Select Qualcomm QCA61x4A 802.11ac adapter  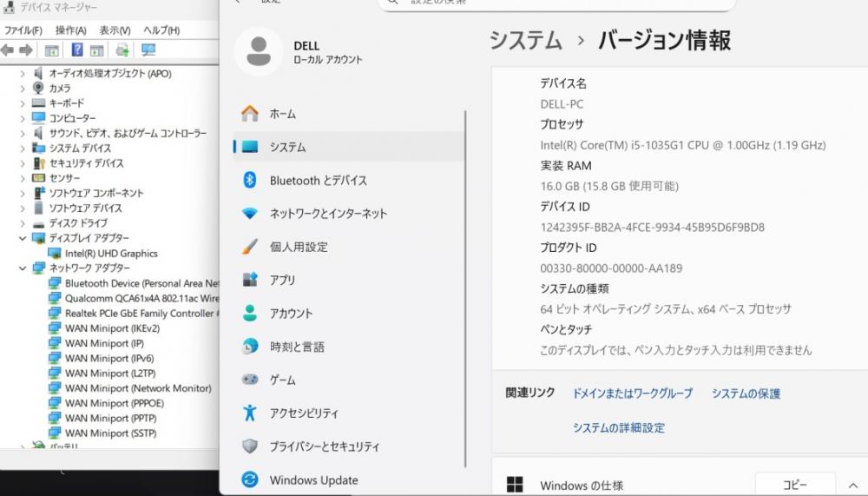click(142, 298)
